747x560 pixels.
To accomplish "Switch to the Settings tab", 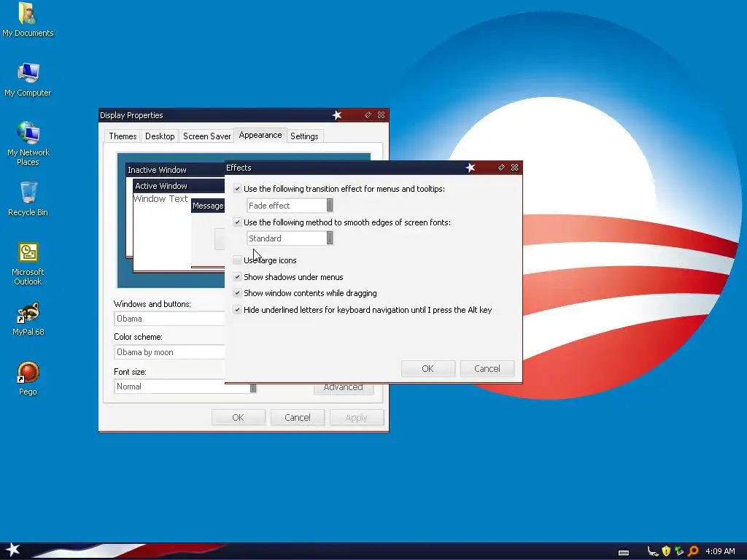I will [x=304, y=136].
